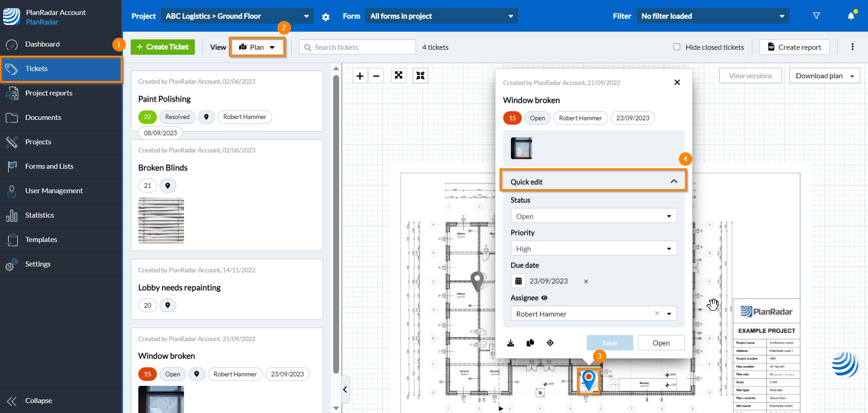Go to Project reports in sidebar
Image resolution: width=868 pixels, height=413 pixels.
(x=49, y=93)
